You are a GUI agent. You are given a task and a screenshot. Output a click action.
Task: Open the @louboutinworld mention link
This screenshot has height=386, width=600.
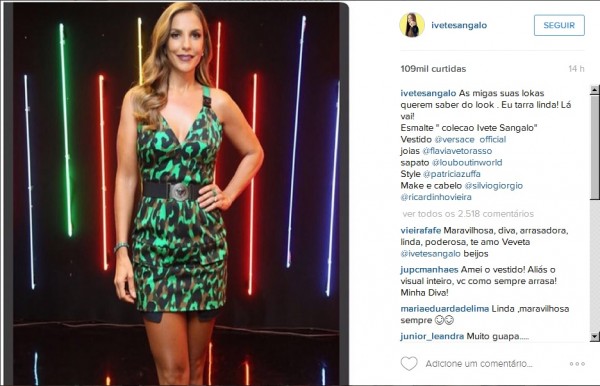click(x=467, y=162)
